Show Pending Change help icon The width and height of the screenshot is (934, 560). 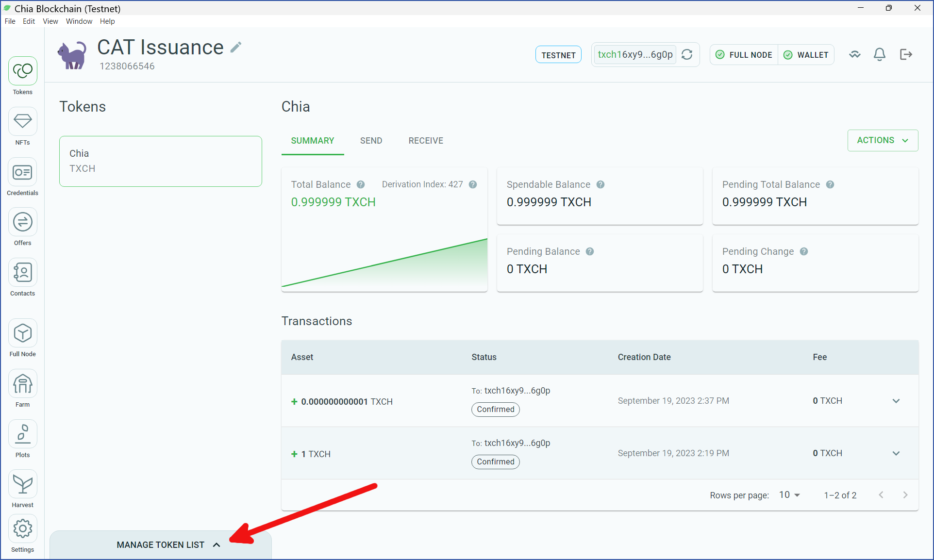tap(804, 251)
